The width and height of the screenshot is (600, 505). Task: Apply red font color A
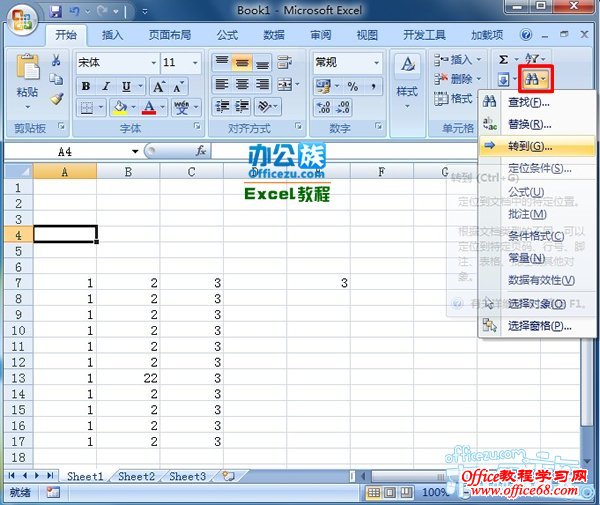(x=149, y=108)
